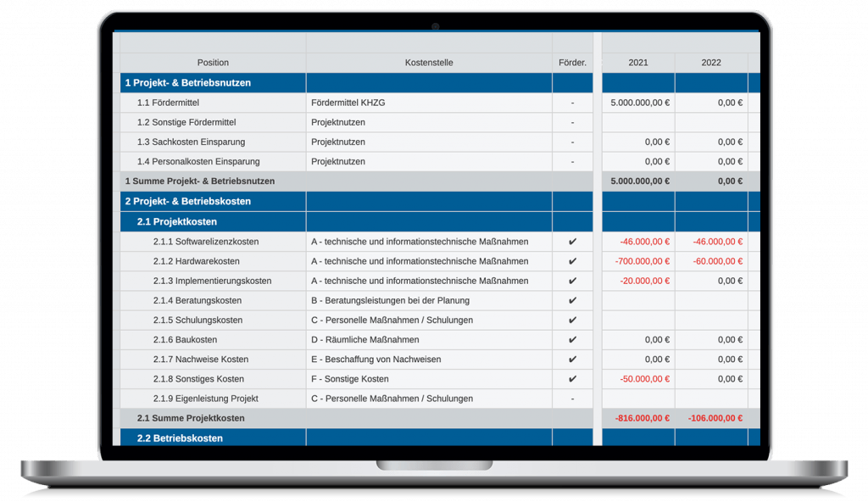Image resolution: width=868 pixels, height=502 pixels.
Task: Click the -20.000,00 € Implementierungskosten value
Action: pyautogui.click(x=644, y=281)
